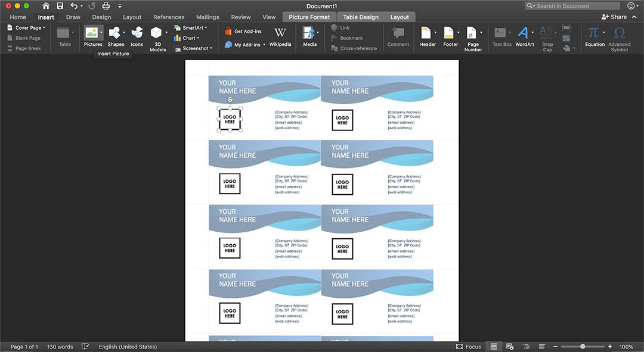
Task: Insert a Footer
Action: [x=451, y=36]
